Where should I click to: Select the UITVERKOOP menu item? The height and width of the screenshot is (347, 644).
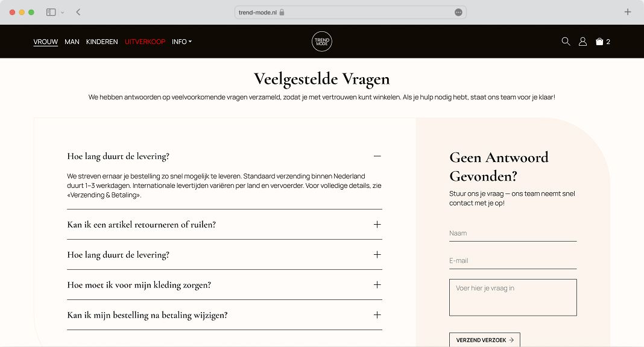[145, 42]
